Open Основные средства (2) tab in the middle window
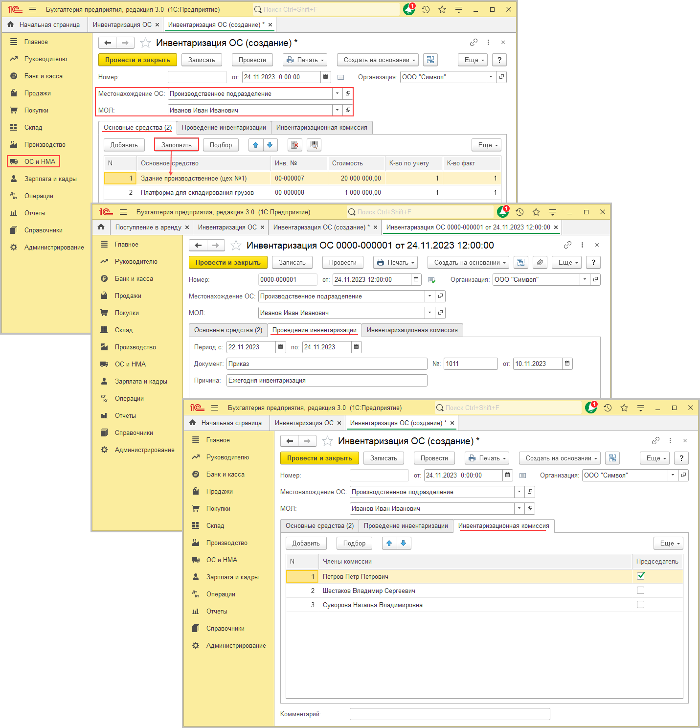Viewport: 700px width, 728px height. 228,330
